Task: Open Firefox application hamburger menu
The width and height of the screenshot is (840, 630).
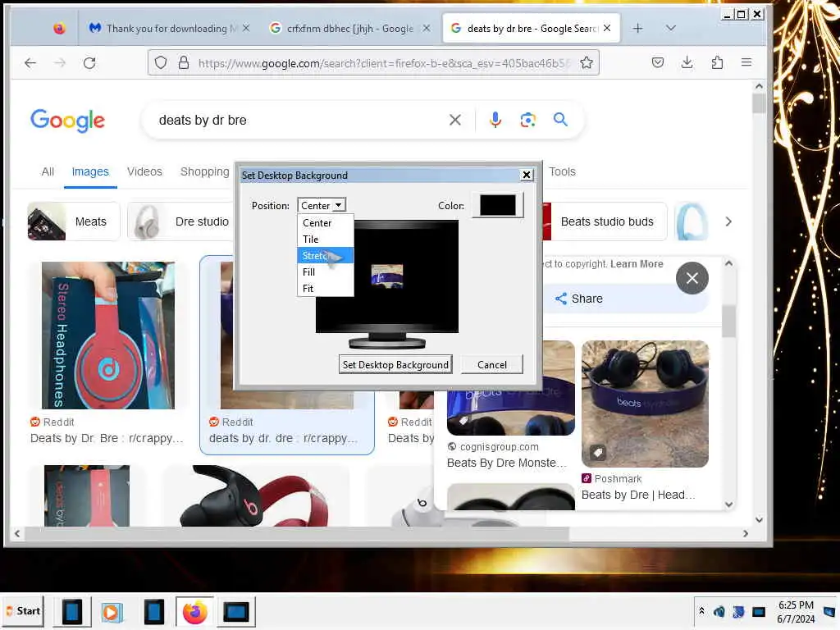Action: click(x=746, y=62)
